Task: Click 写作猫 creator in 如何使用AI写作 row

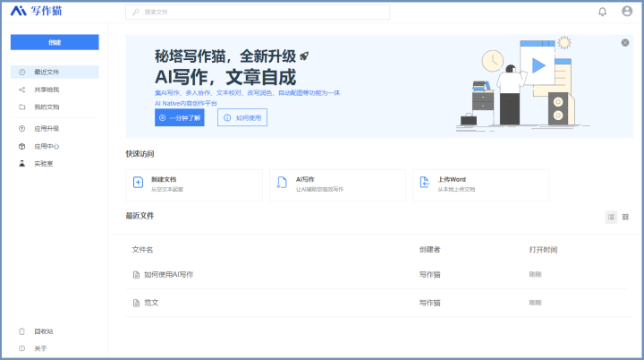Action: [429, 275]
